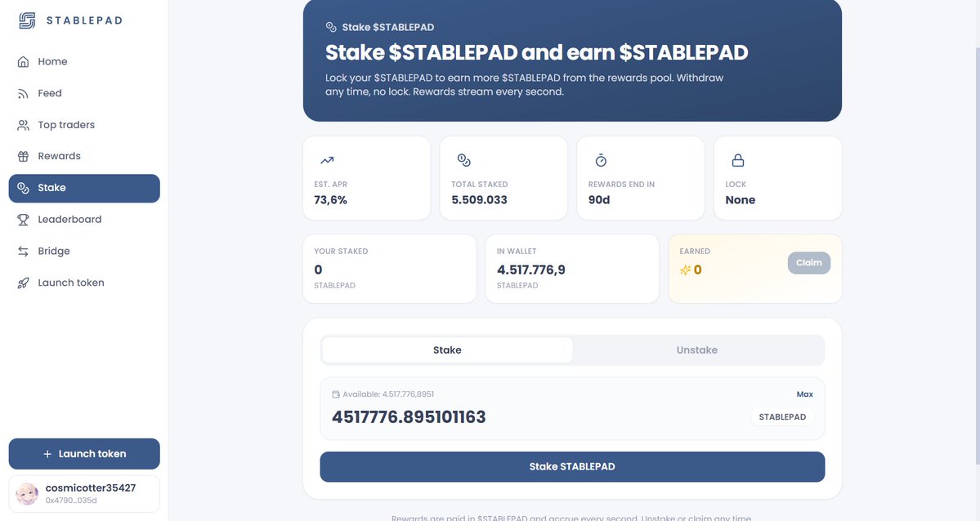
Task: Click the Launch token rocket icon
Action: point(23,283)
